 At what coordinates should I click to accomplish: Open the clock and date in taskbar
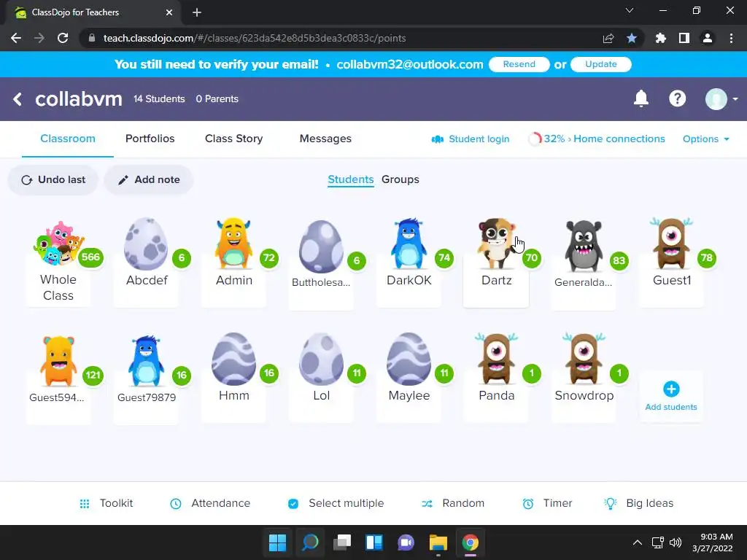coord(713,542)
